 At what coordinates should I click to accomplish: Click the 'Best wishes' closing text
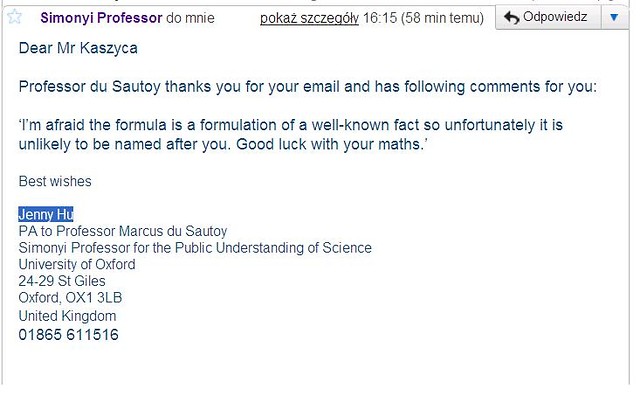pos(55,181)
